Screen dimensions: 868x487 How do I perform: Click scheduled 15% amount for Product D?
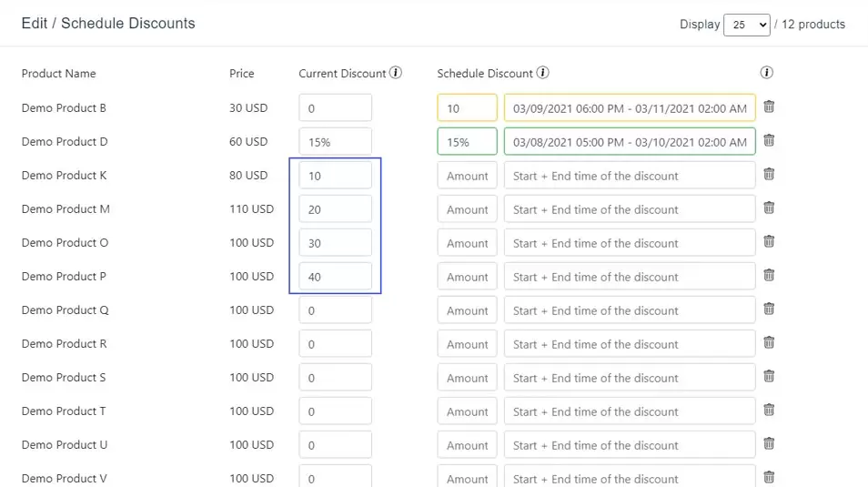point(468,142)
